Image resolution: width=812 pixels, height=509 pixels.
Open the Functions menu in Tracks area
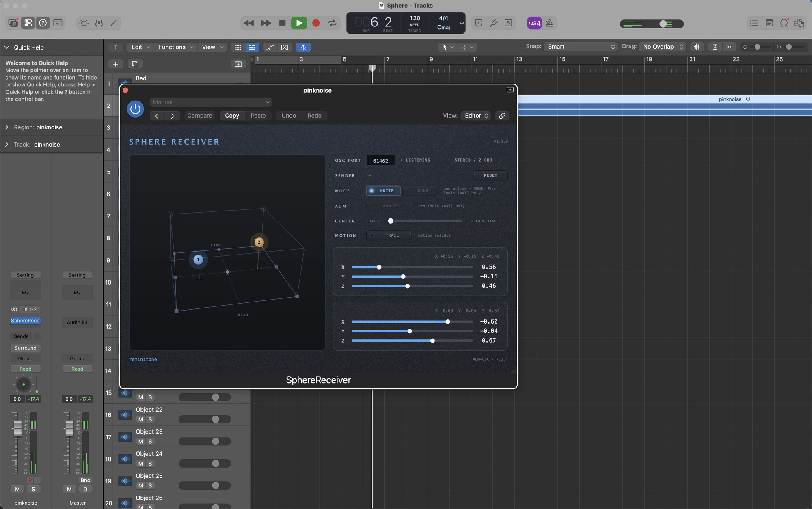coord(175,47)
